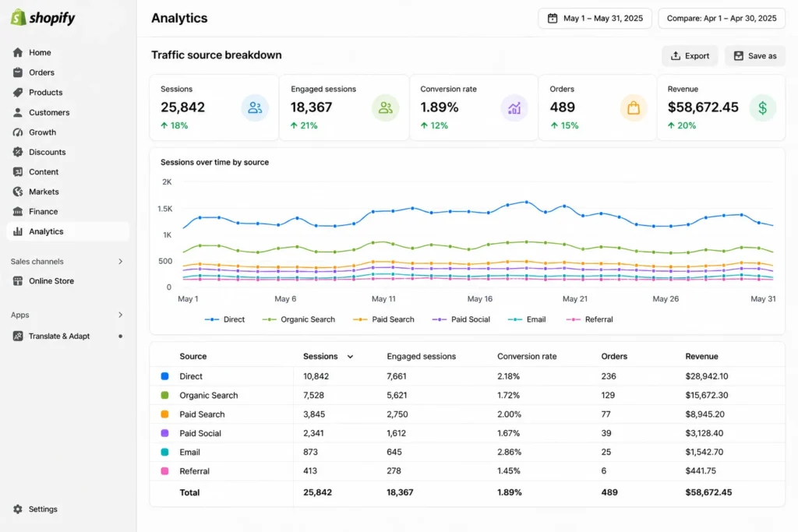Screen dimensions: 798x532
Task: Click the Discounts badge icon
Action: (18, 152)
